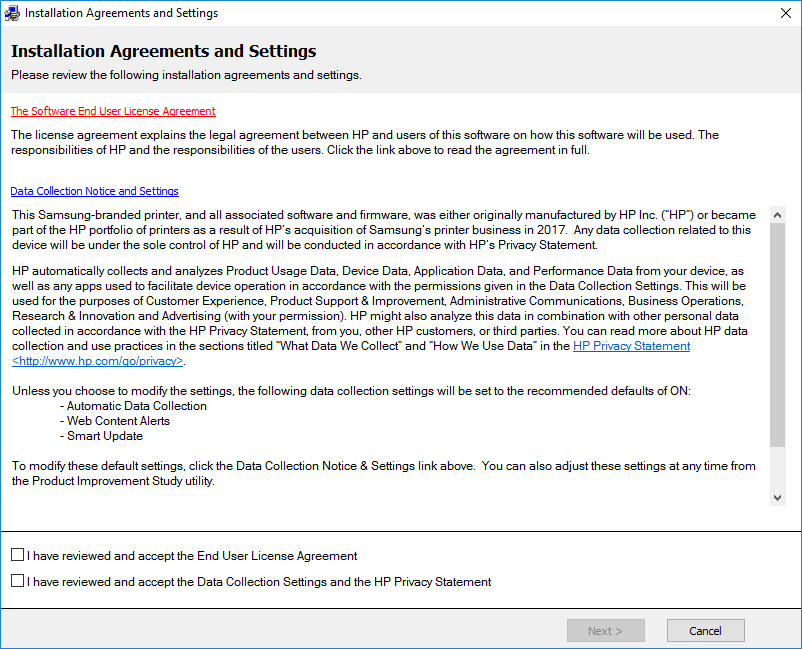Accept the End User License Agreement checkbox
The width and height of the screenshot is (802, 649).
point(18,555)
